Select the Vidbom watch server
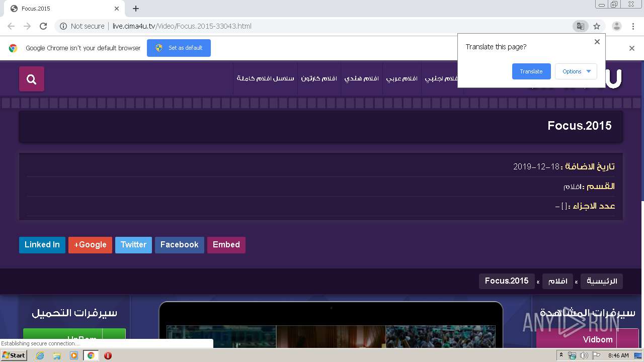This screenshot has height=362, width=644. [x=587, y=339]
